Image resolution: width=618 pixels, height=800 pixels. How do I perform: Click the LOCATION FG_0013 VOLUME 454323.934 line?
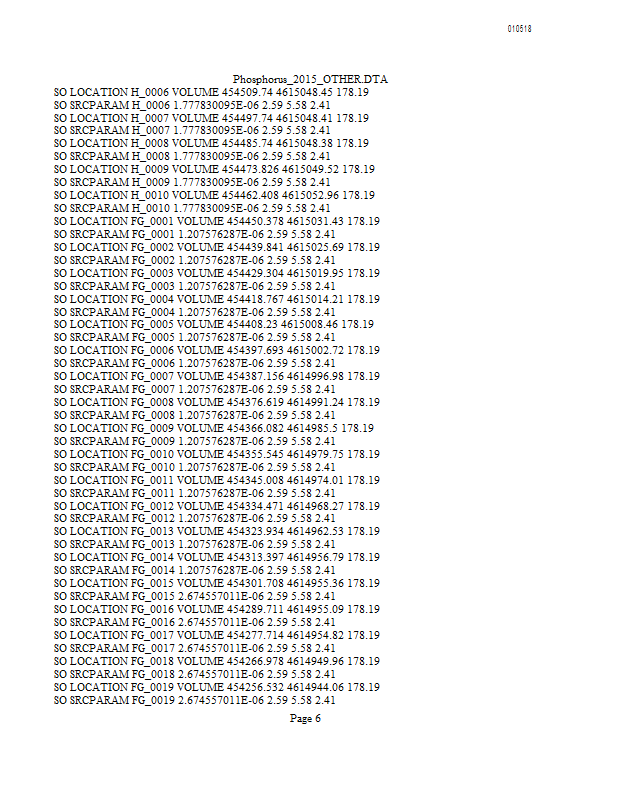click(x=217, y=531)
